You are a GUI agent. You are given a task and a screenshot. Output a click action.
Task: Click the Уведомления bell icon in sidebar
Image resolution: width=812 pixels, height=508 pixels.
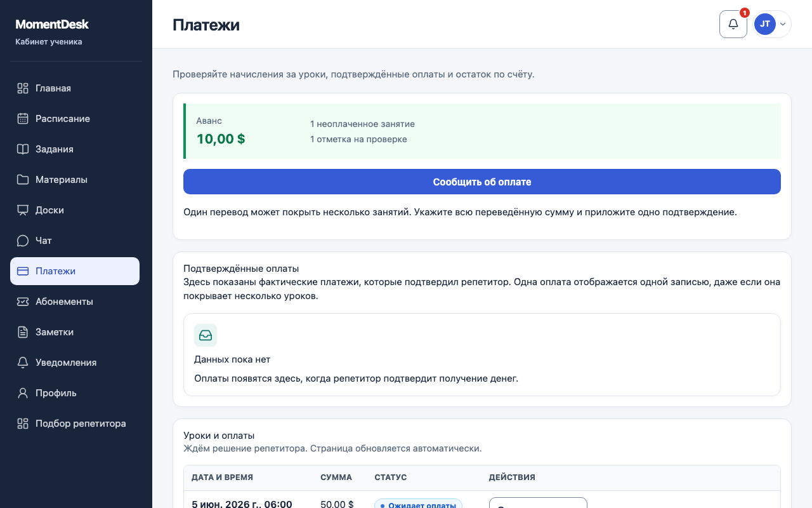click(x=23, y=363)
